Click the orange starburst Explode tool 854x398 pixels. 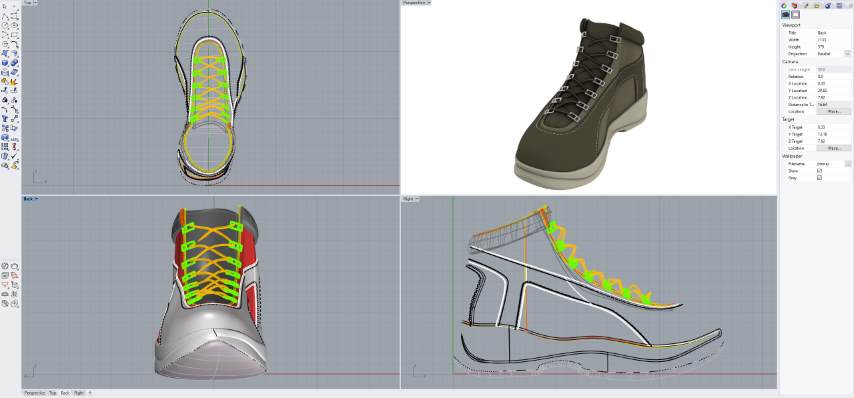(x=15, y=81)
